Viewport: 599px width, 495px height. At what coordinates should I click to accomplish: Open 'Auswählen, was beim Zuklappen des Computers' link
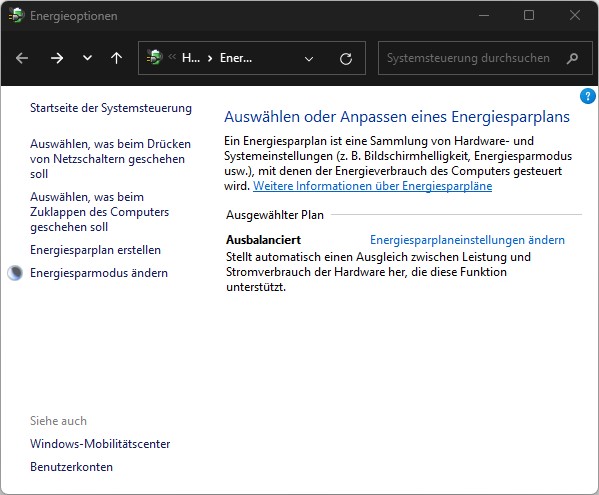click(x=99, y=212)
